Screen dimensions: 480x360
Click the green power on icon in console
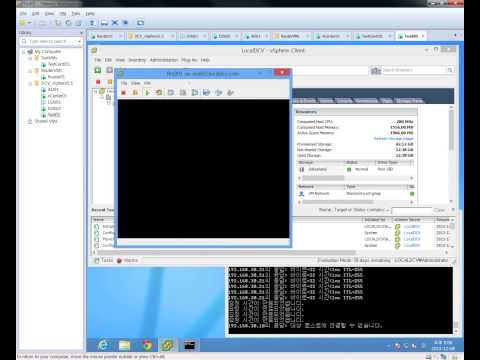click(147, 93)
